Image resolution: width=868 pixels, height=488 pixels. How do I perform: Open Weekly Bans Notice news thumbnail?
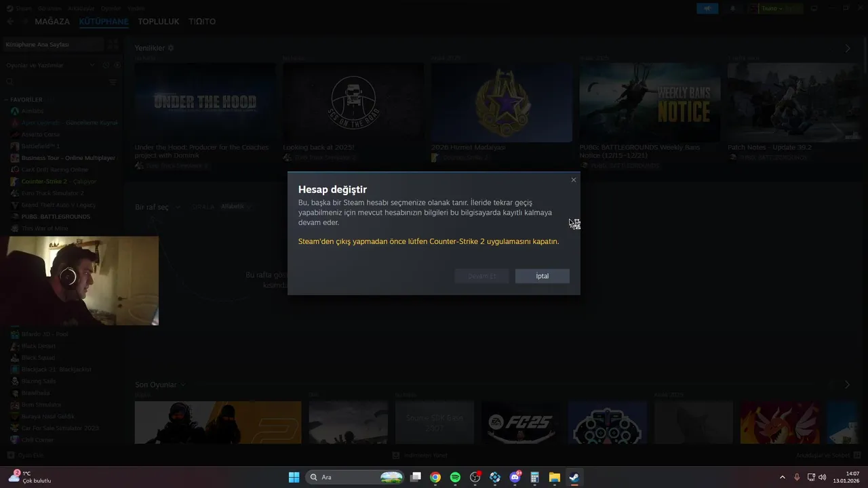point(650,102)
